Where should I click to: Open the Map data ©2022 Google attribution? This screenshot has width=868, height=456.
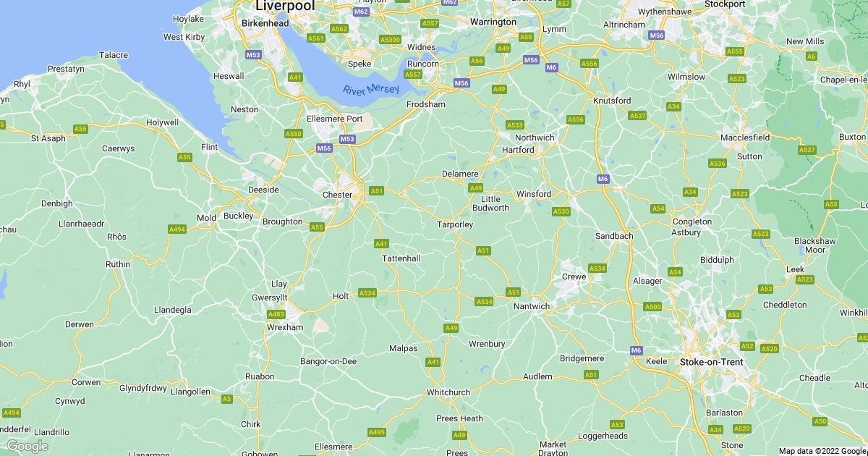point(823,451)
